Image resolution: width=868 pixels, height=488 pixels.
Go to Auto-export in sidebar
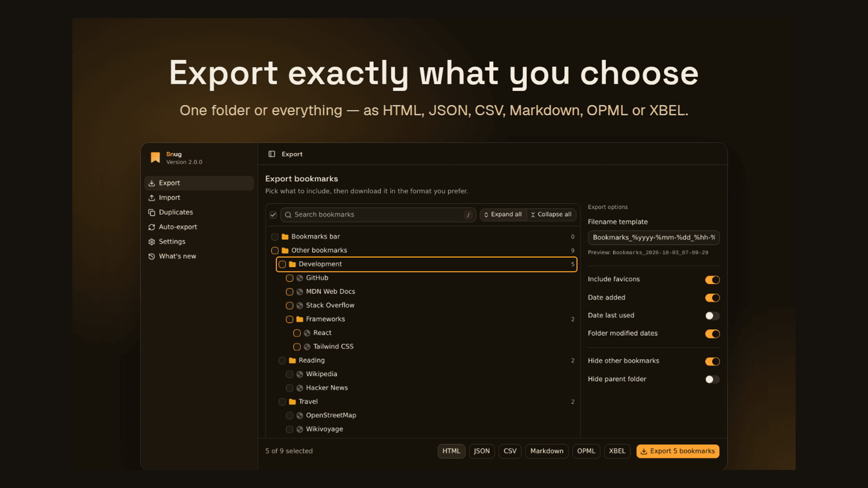199,227
